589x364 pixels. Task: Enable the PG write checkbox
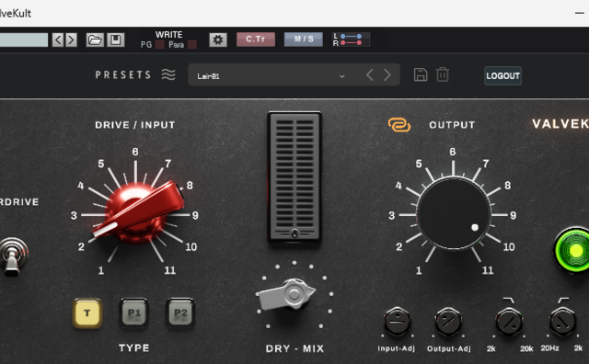tap(160, 45)
